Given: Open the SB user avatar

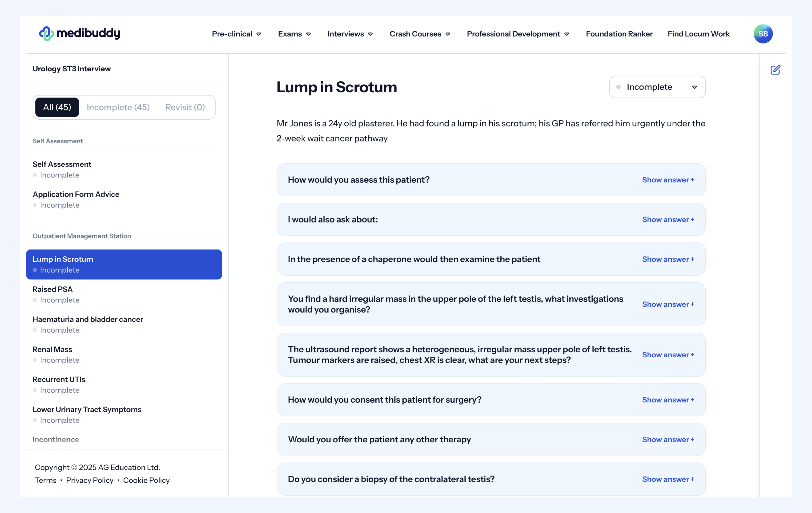Looking at the screenshot, I should [763, 34].
